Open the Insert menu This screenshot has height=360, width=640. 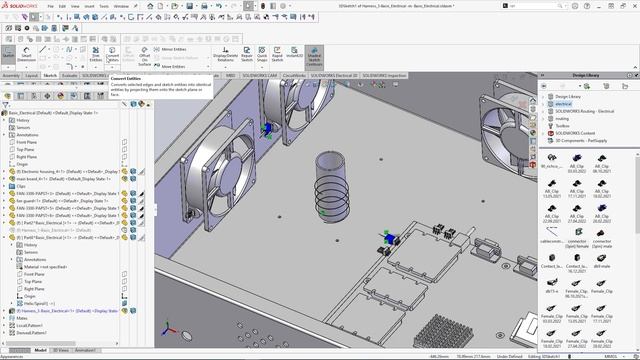[x=89, y=7]
